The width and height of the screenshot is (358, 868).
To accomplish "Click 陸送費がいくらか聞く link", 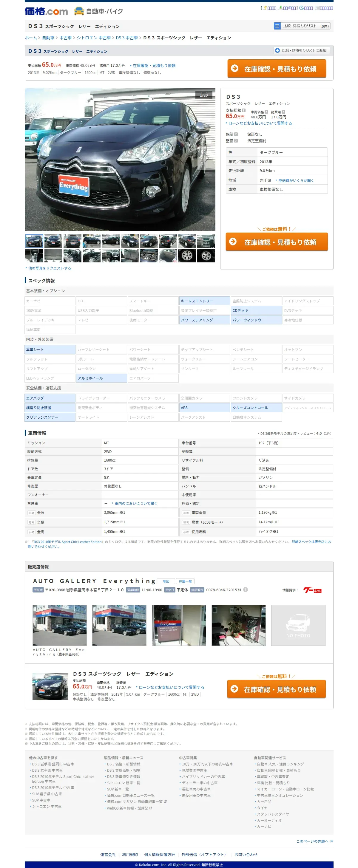I will [296, 181].
